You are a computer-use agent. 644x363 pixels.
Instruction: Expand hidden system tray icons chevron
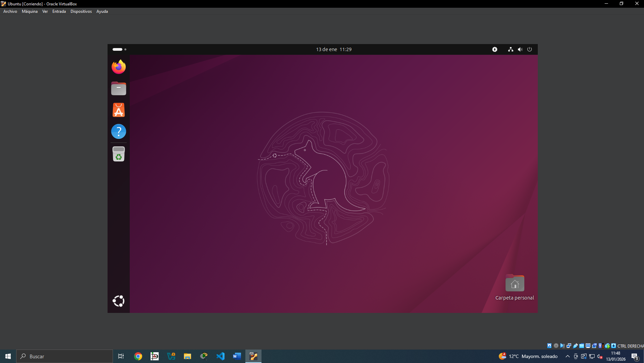pyautogui.click(x=567, y=356)
